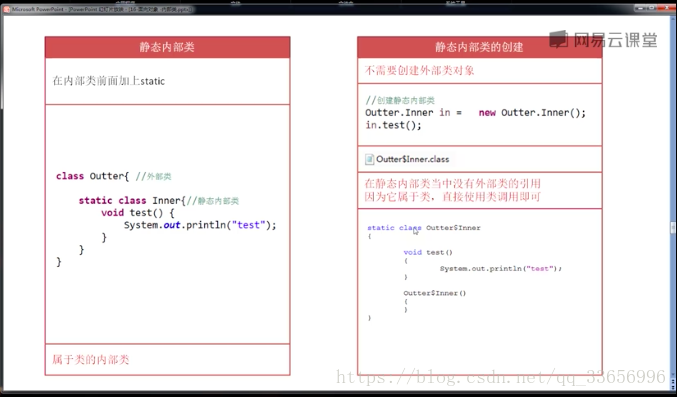677x397 pixels.
Task: Click the text 不需要创建外部类对象
Action: [419, 70]
